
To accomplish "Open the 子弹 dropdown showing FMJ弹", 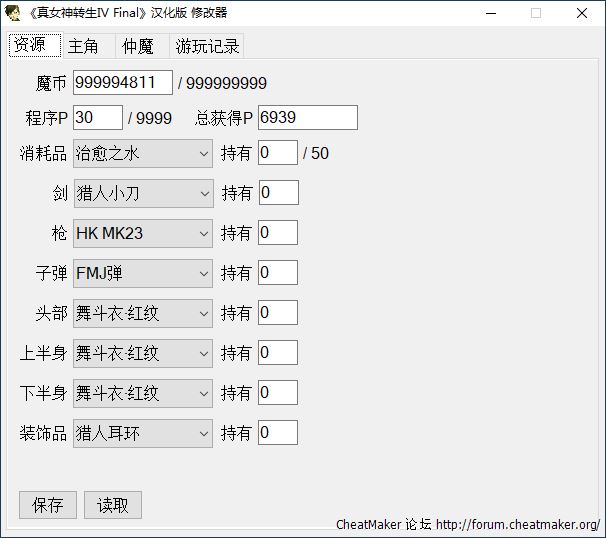I will pos(143,273).
